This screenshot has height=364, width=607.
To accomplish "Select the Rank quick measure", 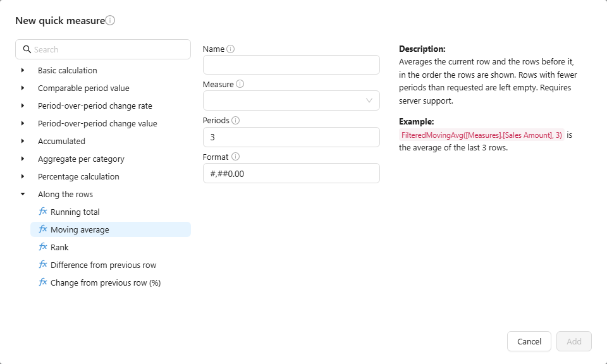I will pyautogui.click(x=111, y=247).
